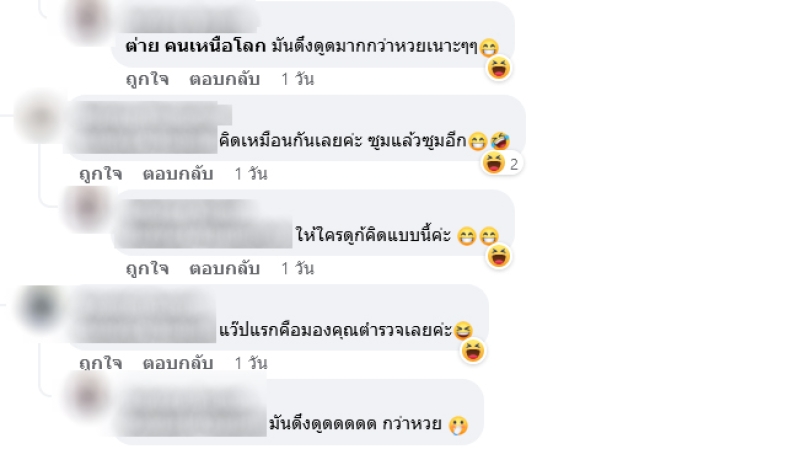The width and height of the screenshot is (800, 449).
Task: Open '1 วัน' timestamp under 'ซูมแล้วซูมอีก' comment
Action: [251, 174]
